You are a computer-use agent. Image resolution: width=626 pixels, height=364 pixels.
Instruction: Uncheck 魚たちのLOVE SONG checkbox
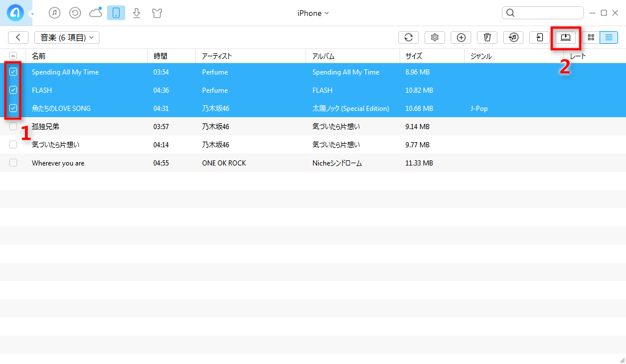(13, 108)
